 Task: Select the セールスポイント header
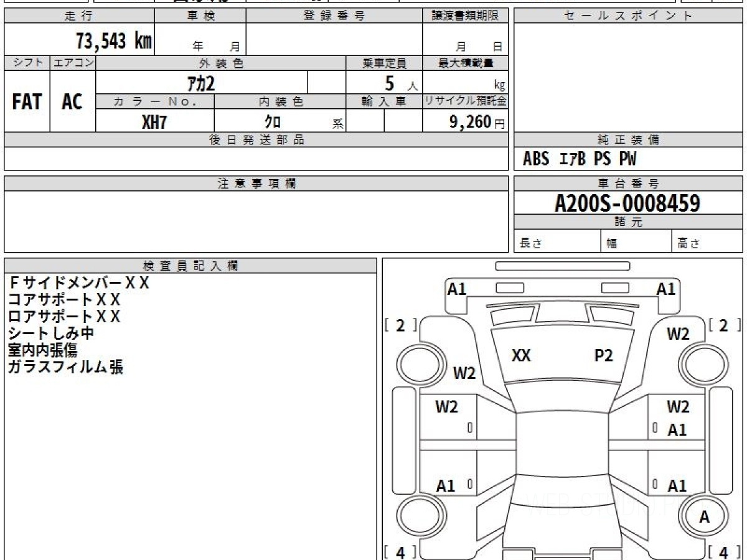point(628,16)
